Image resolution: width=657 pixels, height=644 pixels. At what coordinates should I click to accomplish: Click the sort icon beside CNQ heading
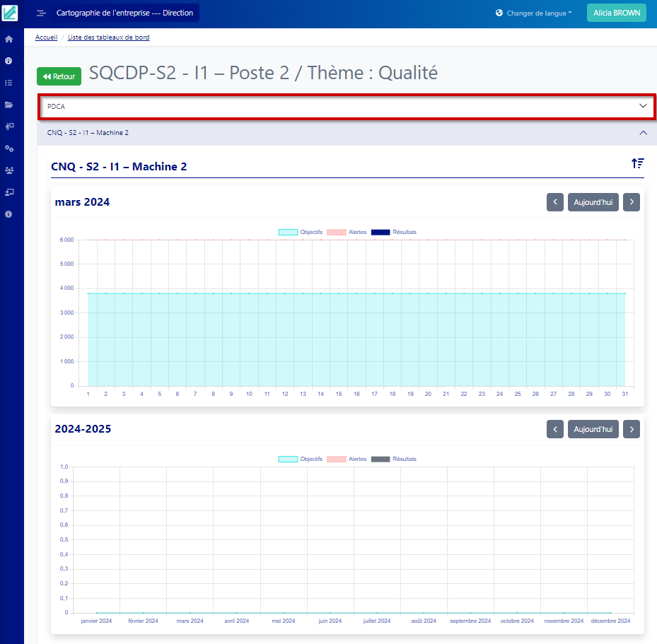[637, 163]
